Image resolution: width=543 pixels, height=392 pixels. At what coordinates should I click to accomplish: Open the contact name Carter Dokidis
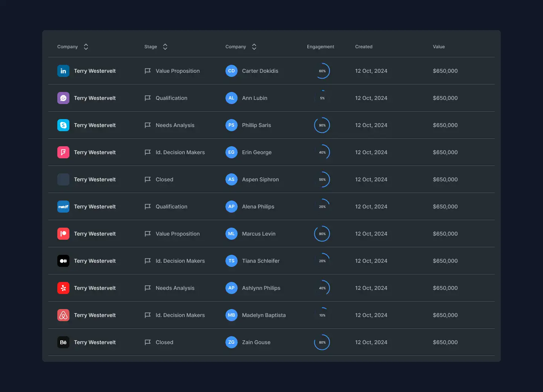260,71
